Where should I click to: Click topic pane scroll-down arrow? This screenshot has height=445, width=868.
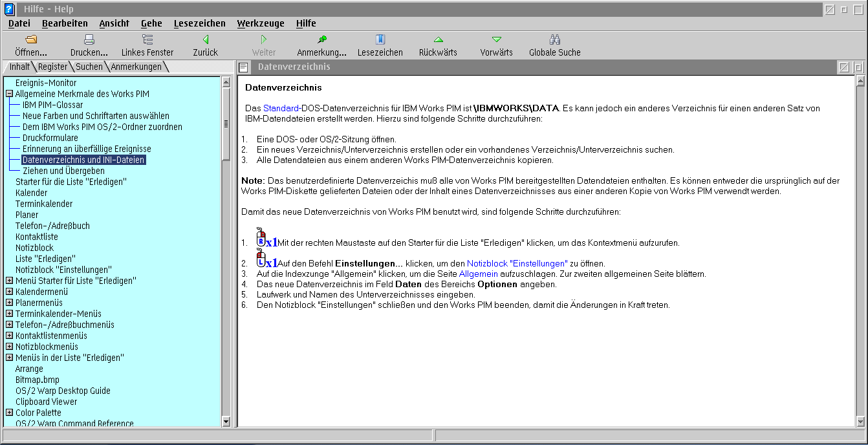pos(860,422)
